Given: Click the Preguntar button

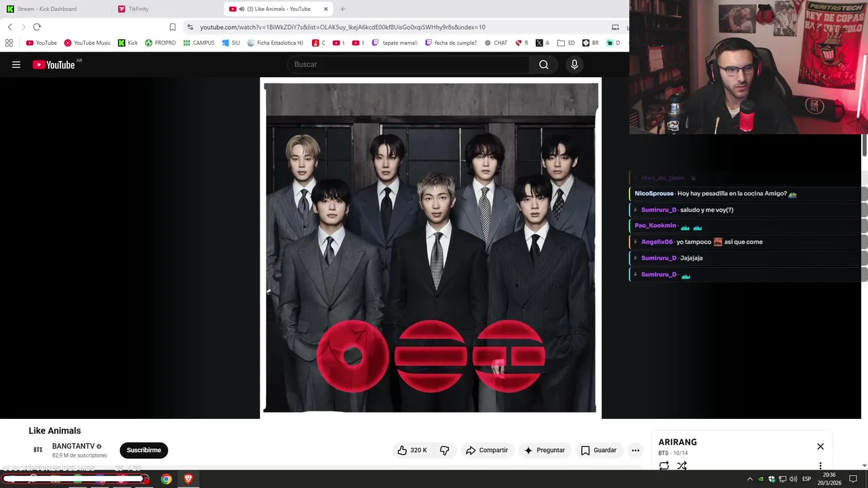Looking at the screenshot, I should 544,450.
